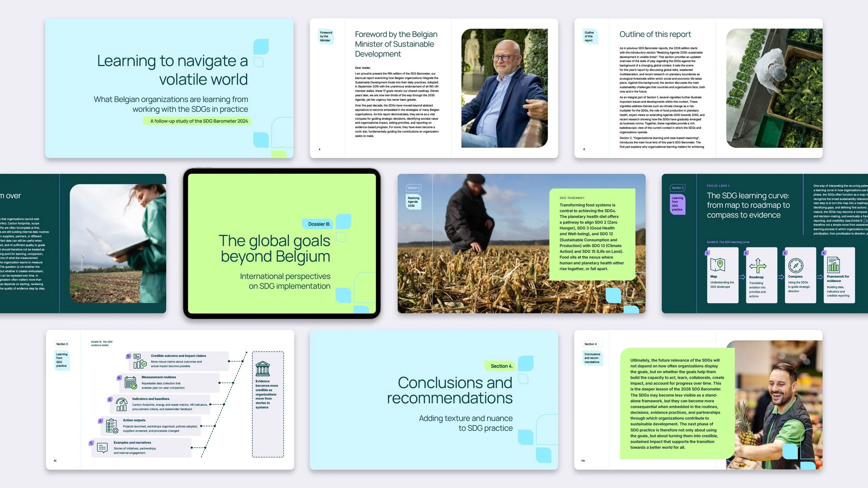868x488 pixels.
Task: Click the 'SDG TAKEAWAY:' label in green box
Action: tap(572, 198)
